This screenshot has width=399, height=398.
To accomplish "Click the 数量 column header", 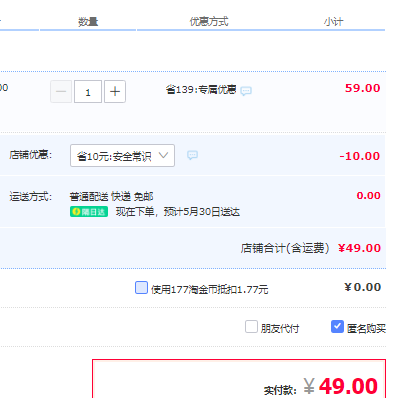I will [88, 22].
